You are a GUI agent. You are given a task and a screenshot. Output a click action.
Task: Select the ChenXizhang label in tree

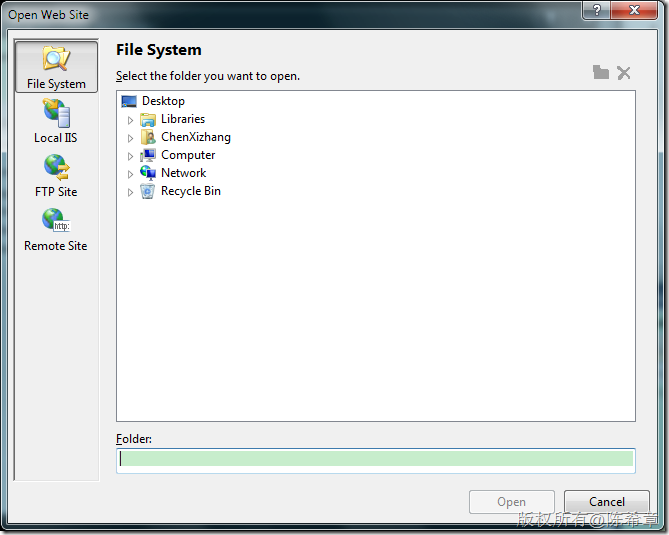tap(196, 137)
